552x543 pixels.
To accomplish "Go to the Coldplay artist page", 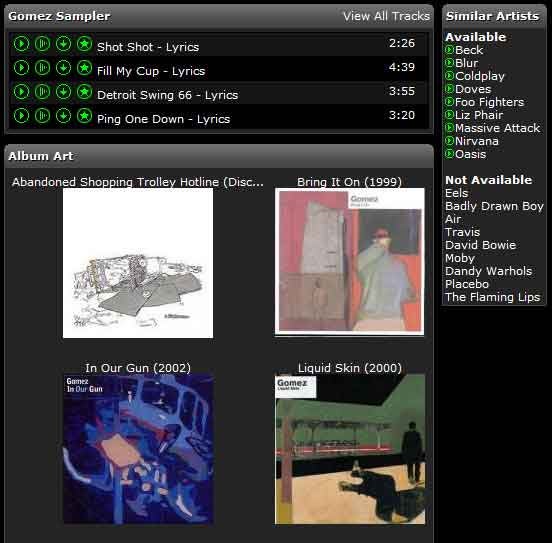I will pos(480,76).
